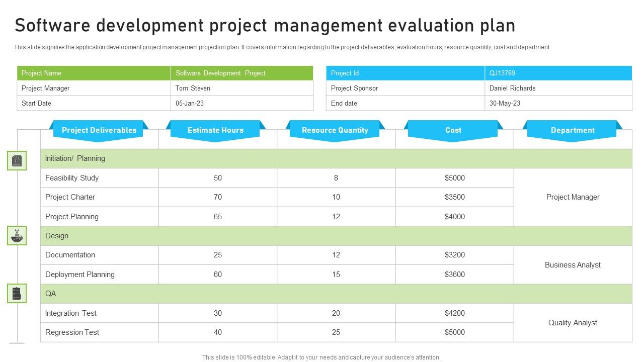The width and height of the screenshot is (644, 362).
Task: Click the Project Manager label in info table
Action: tap(94, 88)
